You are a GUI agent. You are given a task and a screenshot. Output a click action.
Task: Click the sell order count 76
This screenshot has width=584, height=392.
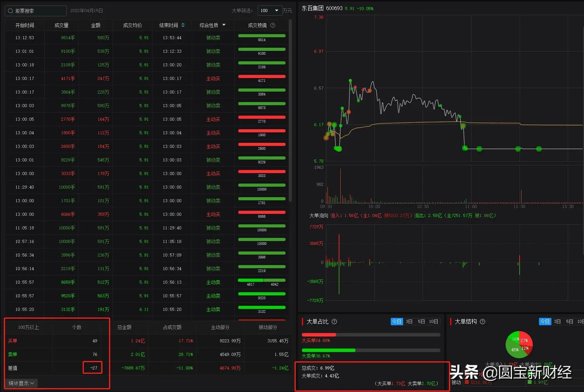click(x=95, y=354)
